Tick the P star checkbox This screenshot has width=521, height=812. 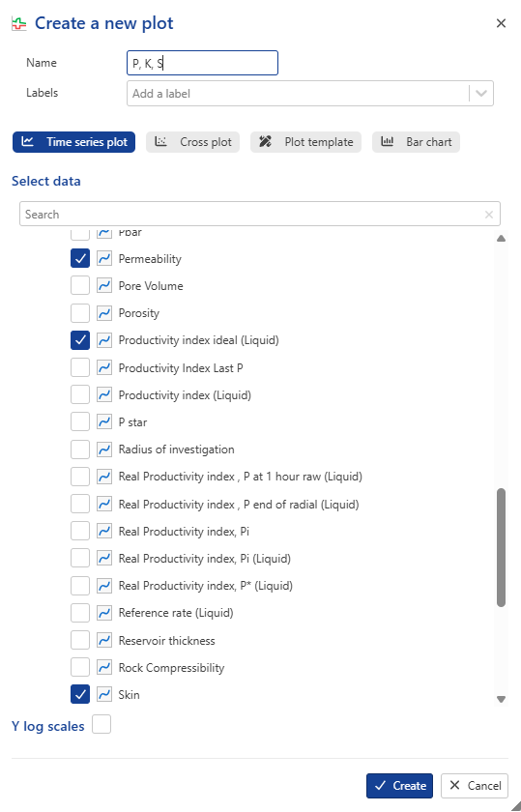point(80,422)
